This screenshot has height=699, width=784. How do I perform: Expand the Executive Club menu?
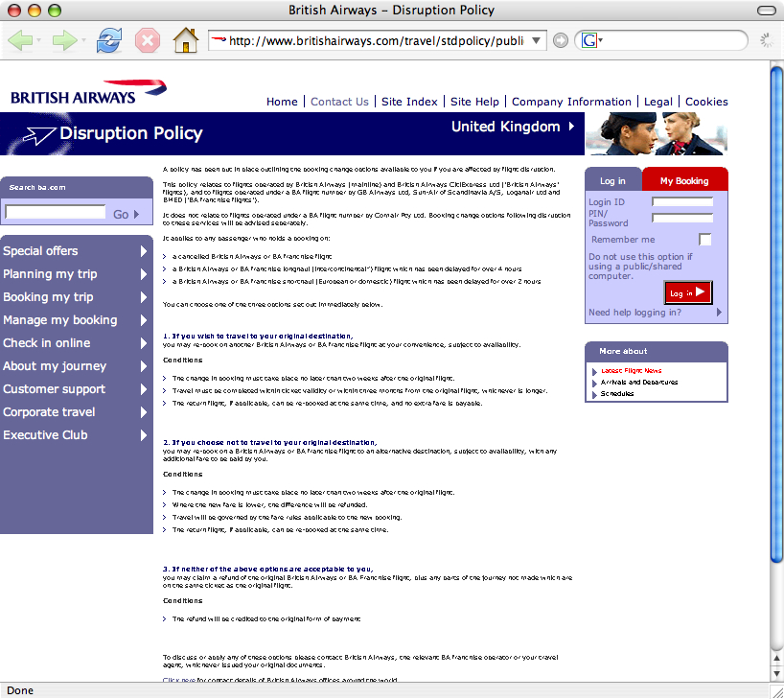(x=77, y=434)
